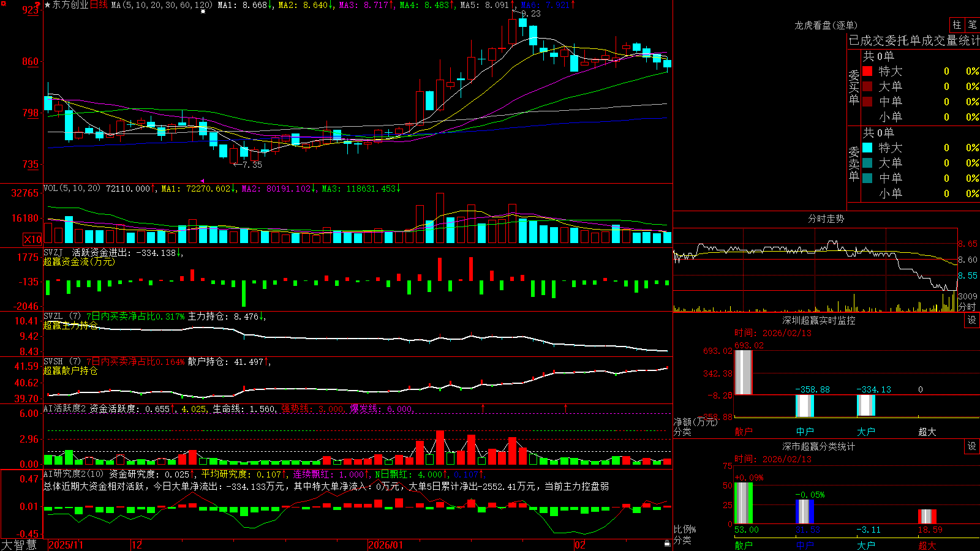Click the 分时 label beside the intraday chart
The width and height of the screenshot is (980, 551).
(x=967, y=307)
